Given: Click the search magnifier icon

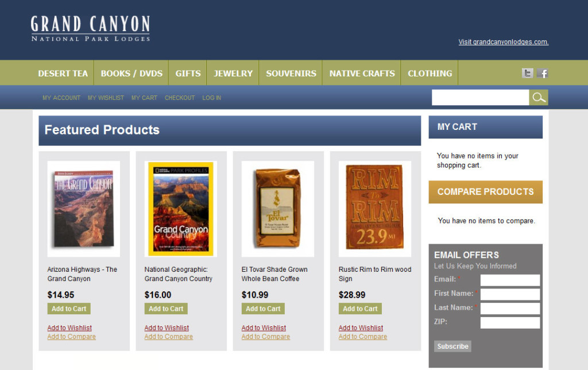Looking at the screenshot, I should tap(539, 98).
